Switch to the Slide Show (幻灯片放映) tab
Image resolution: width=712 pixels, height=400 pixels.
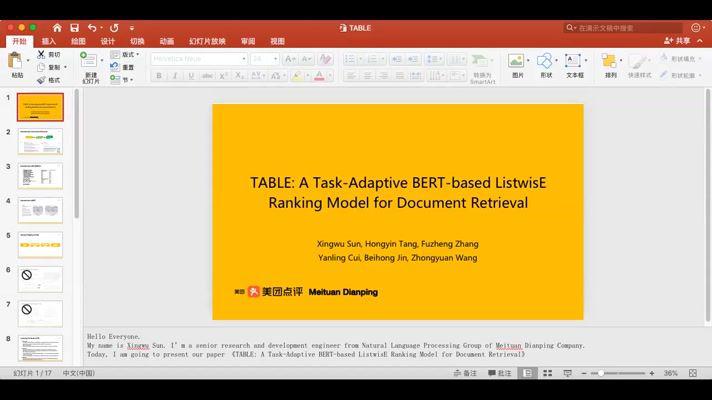(208, 41)
